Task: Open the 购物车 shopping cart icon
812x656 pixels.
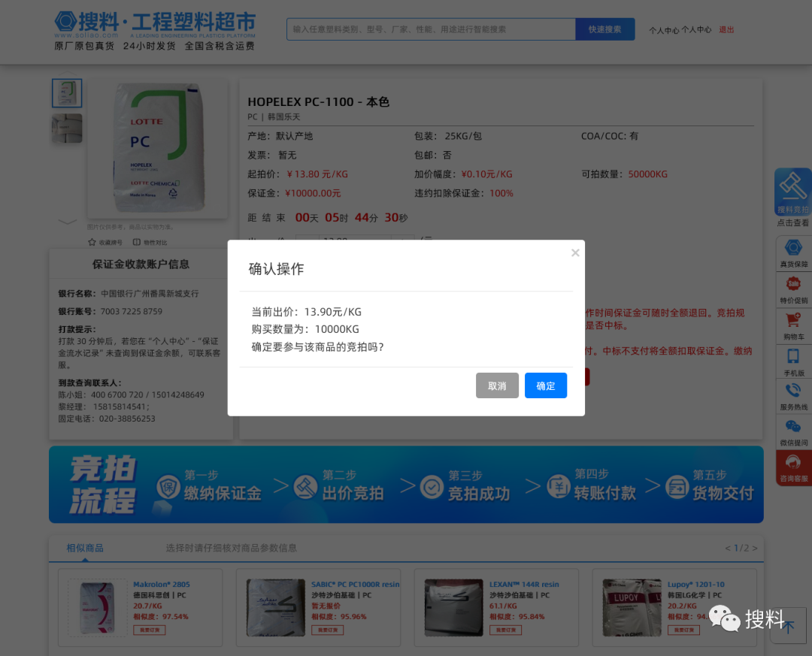Action: point(792,321)
